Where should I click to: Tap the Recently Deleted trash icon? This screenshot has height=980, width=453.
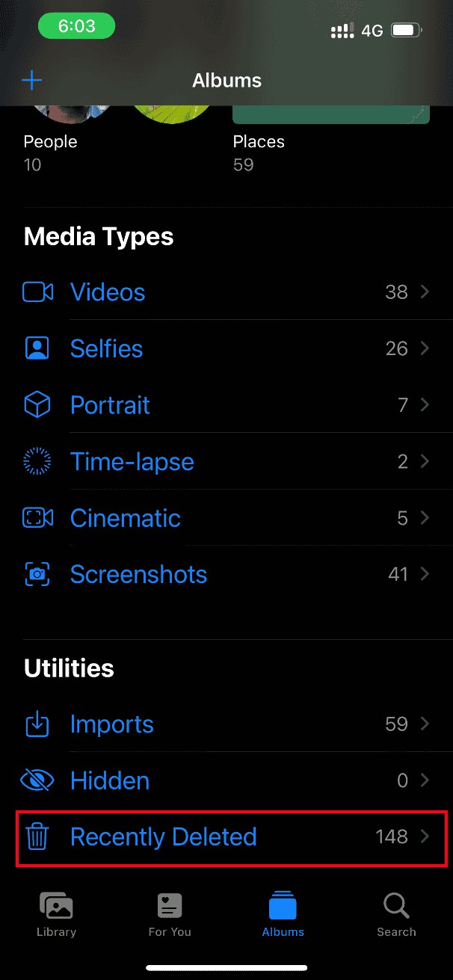37,837
